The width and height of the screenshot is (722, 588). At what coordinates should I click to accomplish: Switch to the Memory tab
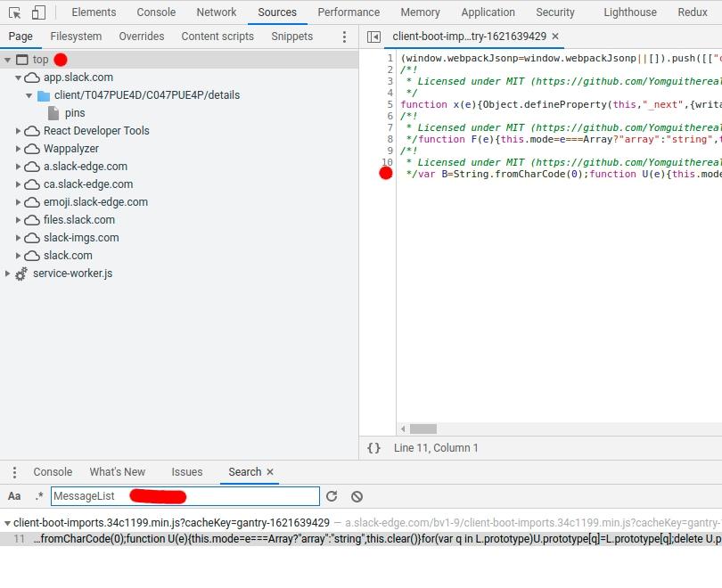click(x=420, y=12)
